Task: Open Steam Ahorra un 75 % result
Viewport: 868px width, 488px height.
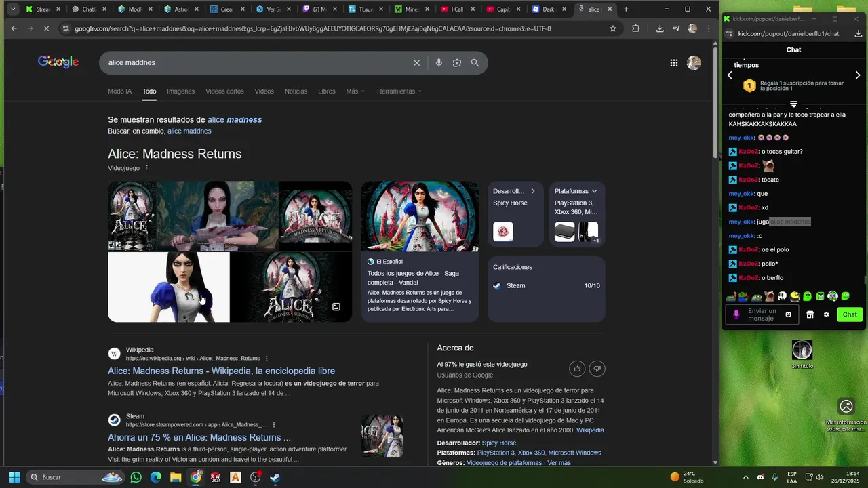Action: tap(199, 437)
